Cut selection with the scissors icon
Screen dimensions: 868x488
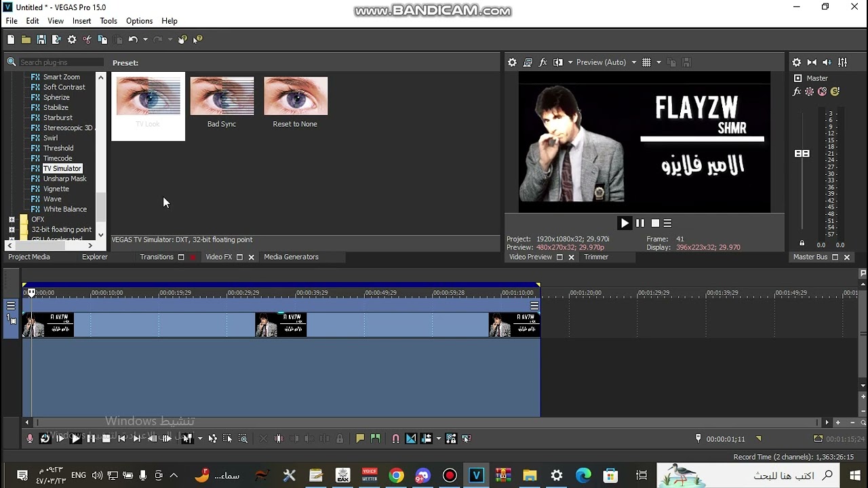click(x=87, y=40)
